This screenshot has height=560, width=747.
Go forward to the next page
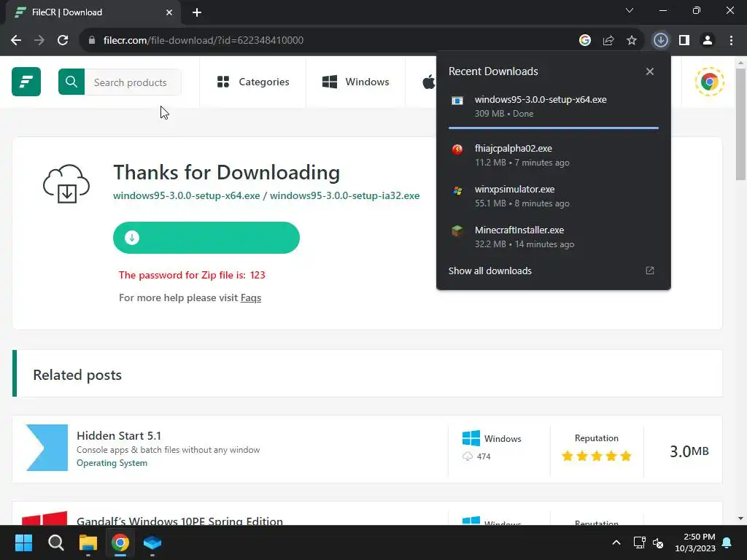tap(39, 40)
